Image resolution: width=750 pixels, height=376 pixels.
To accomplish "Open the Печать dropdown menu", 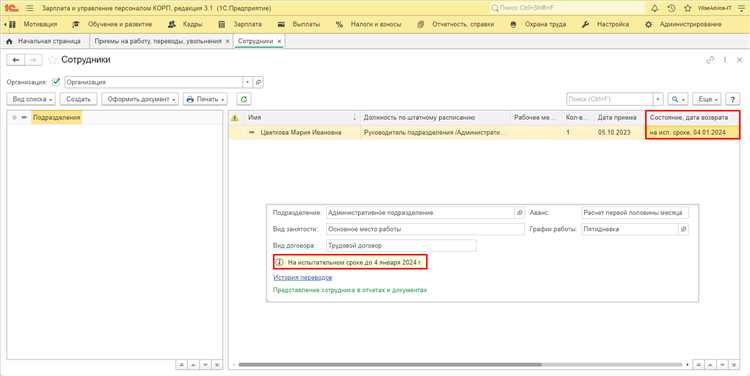I will [205, 99].
